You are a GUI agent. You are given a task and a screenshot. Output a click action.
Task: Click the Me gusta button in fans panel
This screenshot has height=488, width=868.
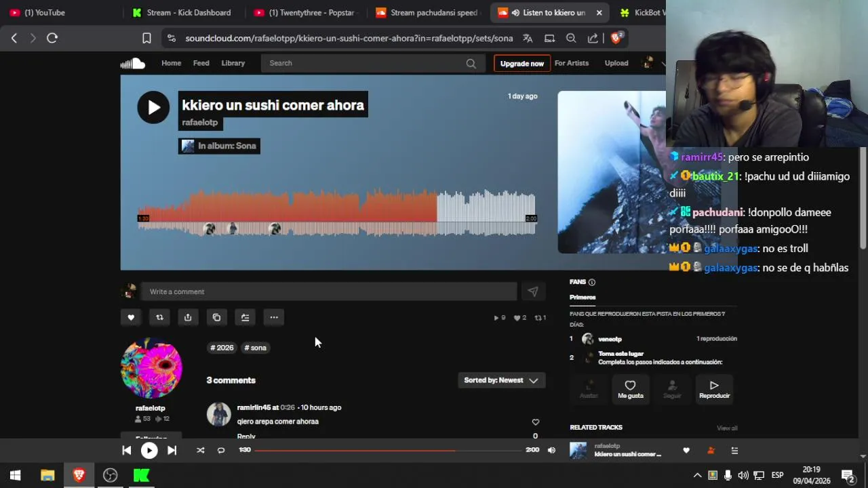631,389
